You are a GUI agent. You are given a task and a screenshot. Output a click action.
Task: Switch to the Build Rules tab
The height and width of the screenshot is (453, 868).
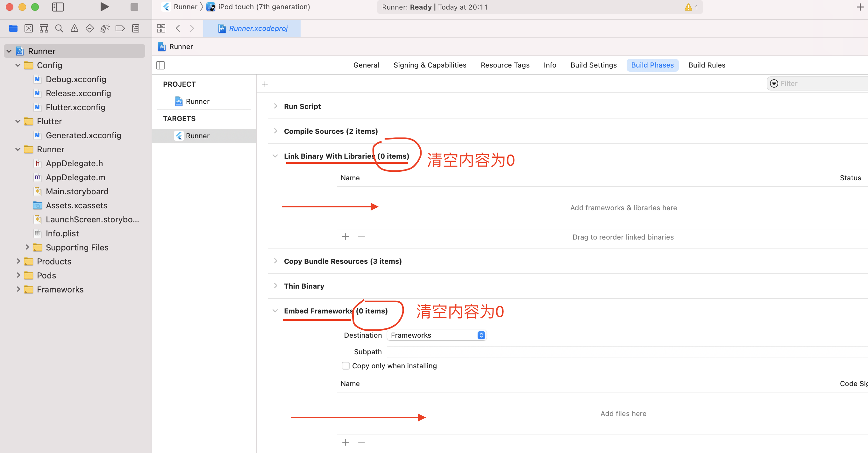click(707, 65)
